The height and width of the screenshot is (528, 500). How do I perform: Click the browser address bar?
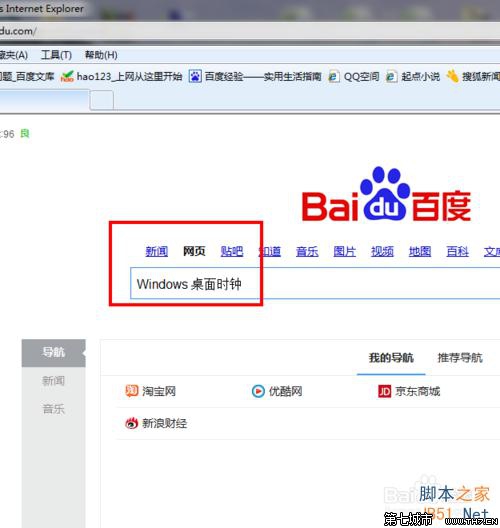click(x=250, y=31)
